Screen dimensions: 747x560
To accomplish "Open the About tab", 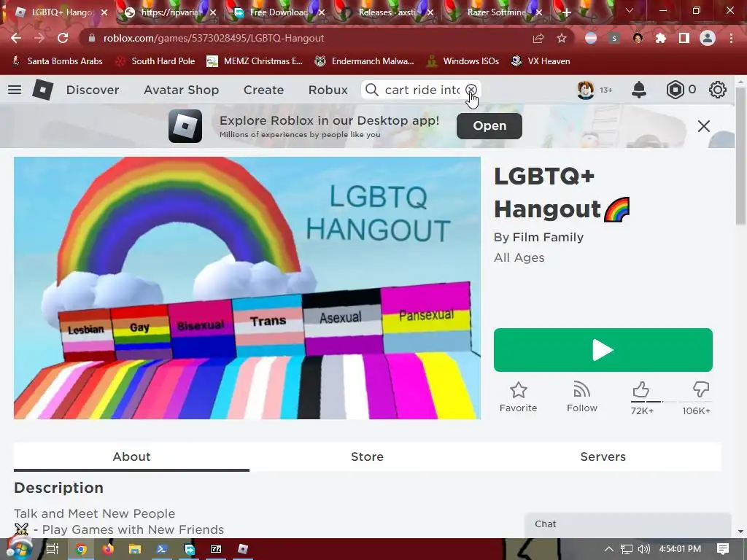I will pyautogui.click(x=131, y=456).
